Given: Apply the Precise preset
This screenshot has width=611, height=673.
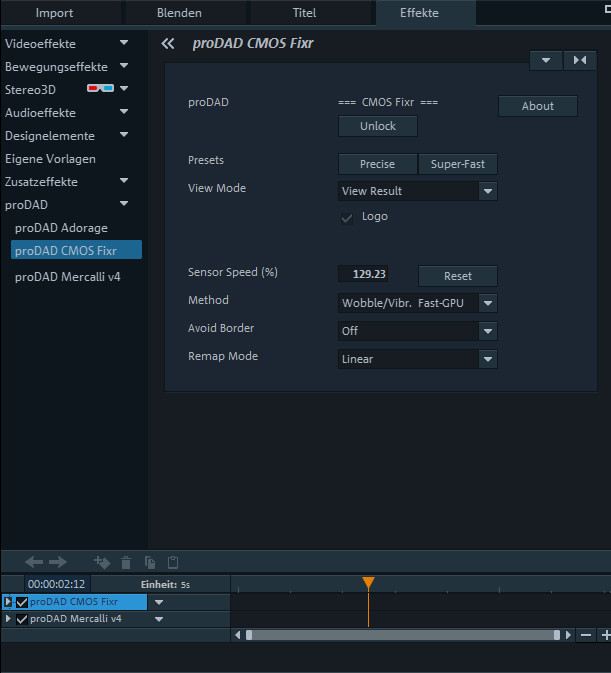Looking at the screenshot, I should tap(378, 164).
